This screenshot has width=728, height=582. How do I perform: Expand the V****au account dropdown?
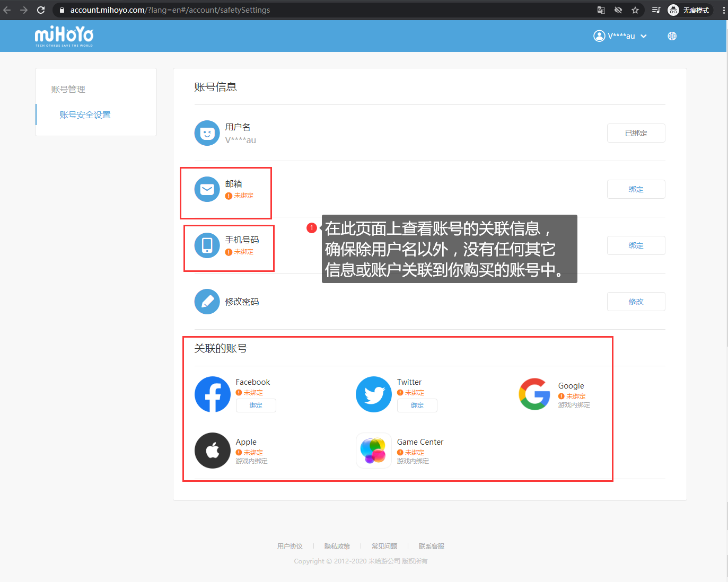tap(620, 36)
